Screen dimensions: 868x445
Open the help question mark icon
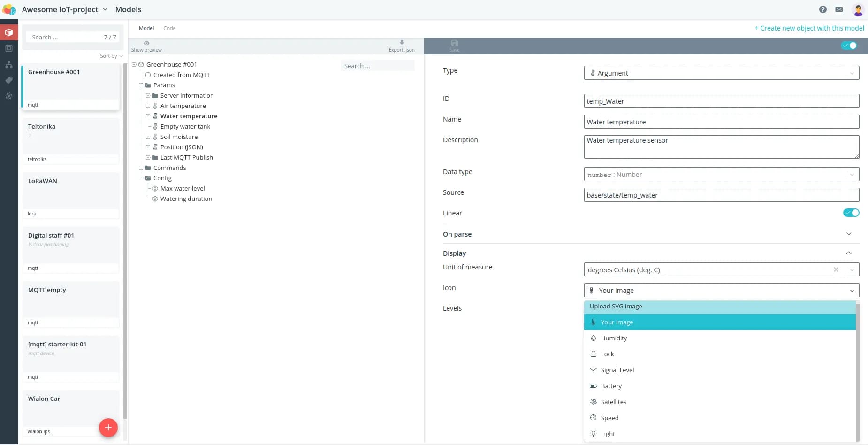(823, 9)
